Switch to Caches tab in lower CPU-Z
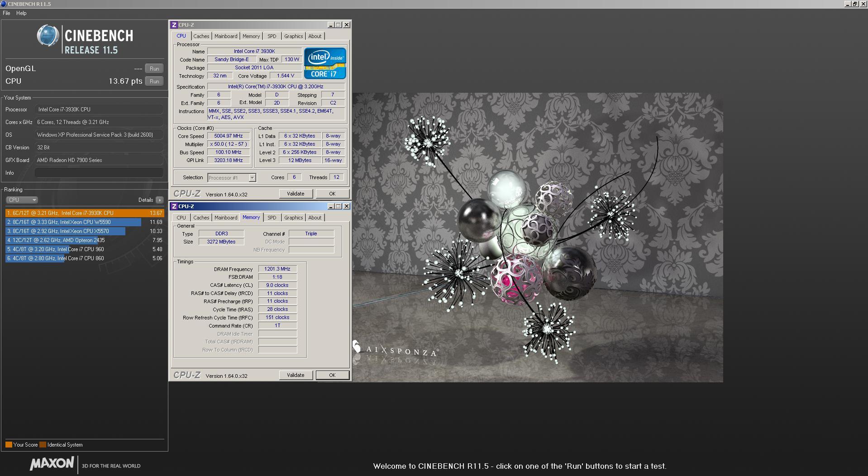The height and width of the screenshot is (476, 868). click(201, 218)
